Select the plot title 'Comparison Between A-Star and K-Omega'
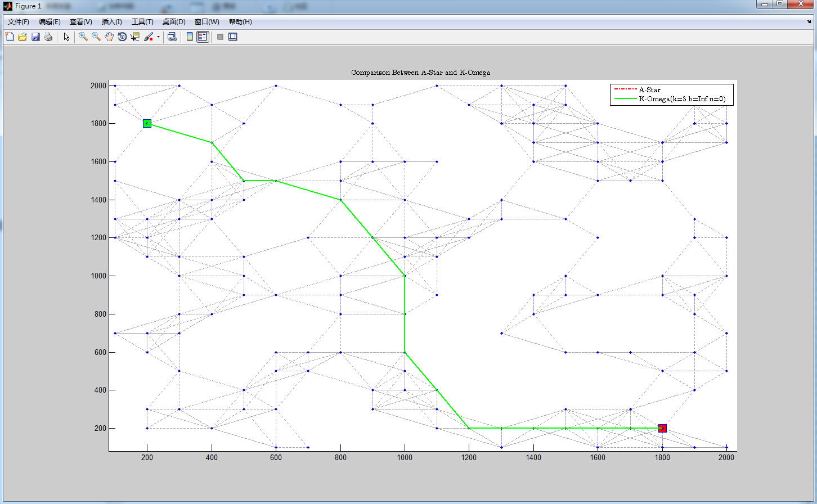Viewport: 817px width, 504px height. (420, 73)
